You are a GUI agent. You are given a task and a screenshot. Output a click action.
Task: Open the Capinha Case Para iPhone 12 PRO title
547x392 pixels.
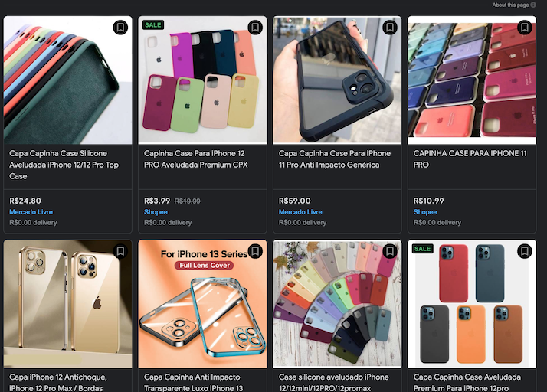click(195, 159)
